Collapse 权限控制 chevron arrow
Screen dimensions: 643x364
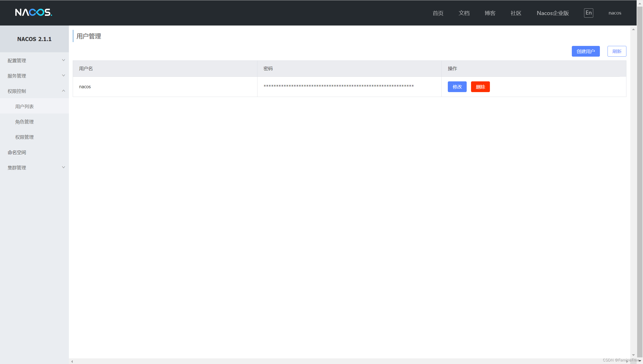coord(64,91)
